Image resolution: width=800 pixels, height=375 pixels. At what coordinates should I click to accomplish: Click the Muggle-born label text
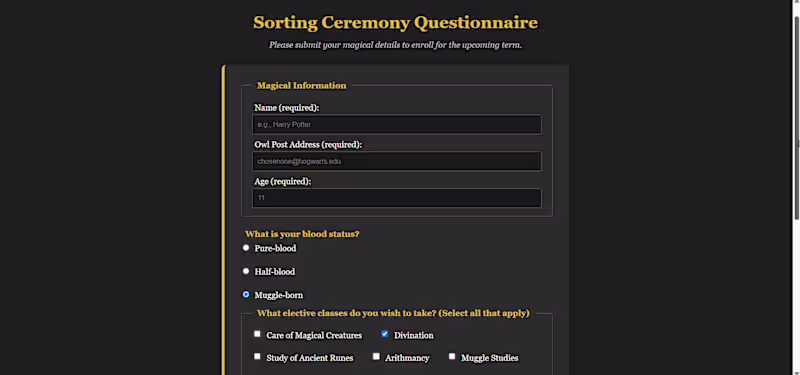(279, 295)
